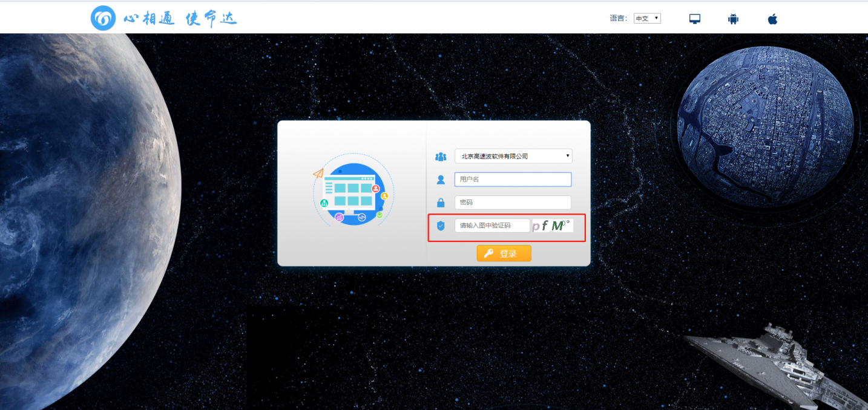Focus the 请输入图中验证码 captcha input field

click(x=492, y=226)
